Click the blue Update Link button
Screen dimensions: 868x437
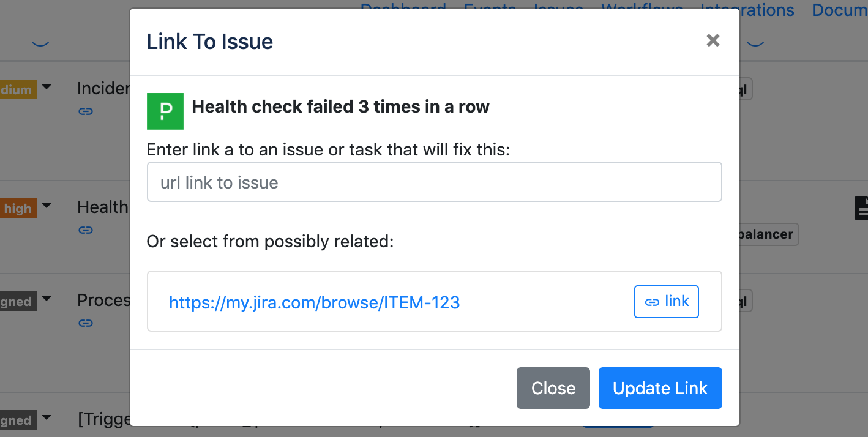pos(660,388)
